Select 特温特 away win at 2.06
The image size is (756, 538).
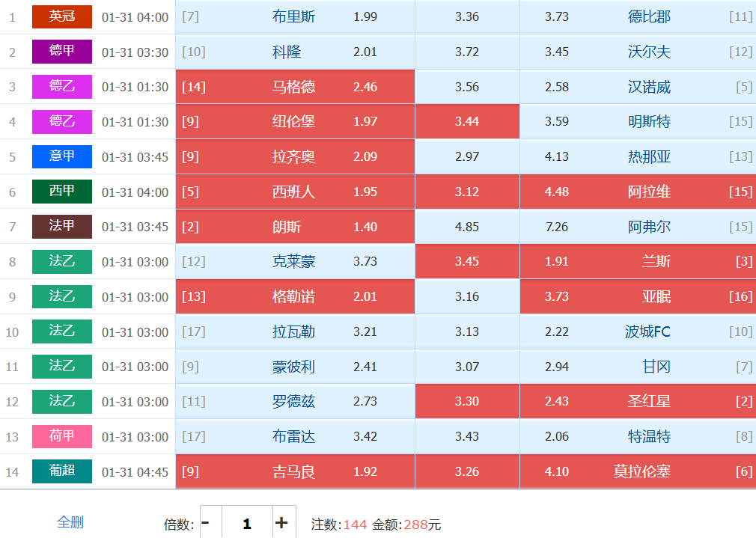(637, 436)
